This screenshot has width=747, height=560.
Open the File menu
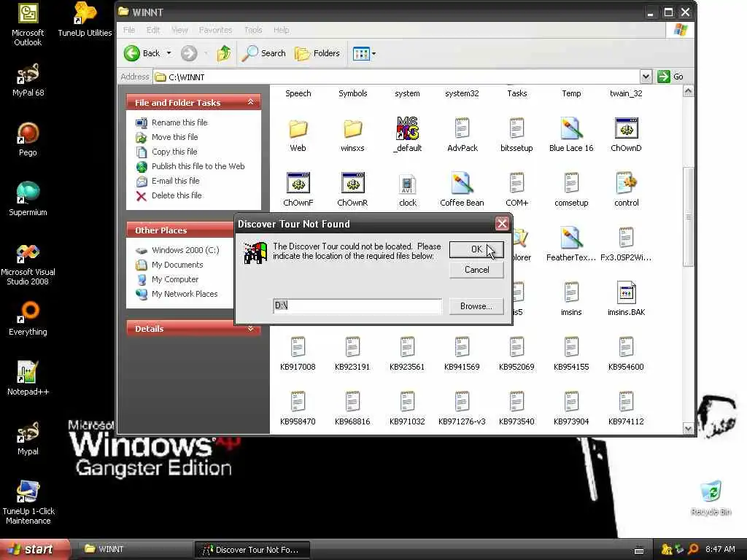click(x=129, y=30)
